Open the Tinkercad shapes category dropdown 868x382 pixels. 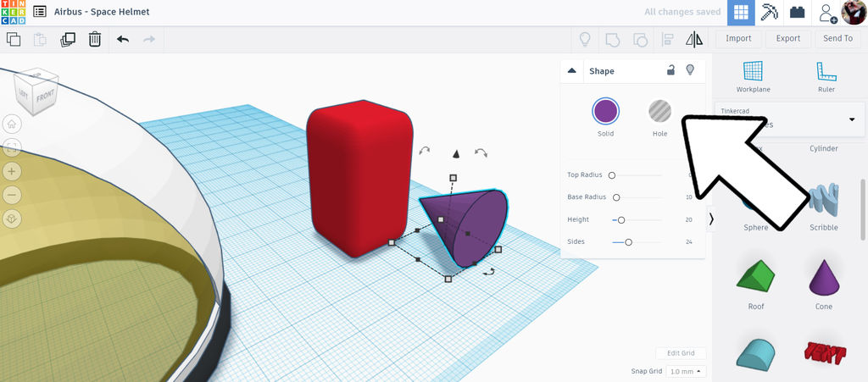tap(789, 119)
